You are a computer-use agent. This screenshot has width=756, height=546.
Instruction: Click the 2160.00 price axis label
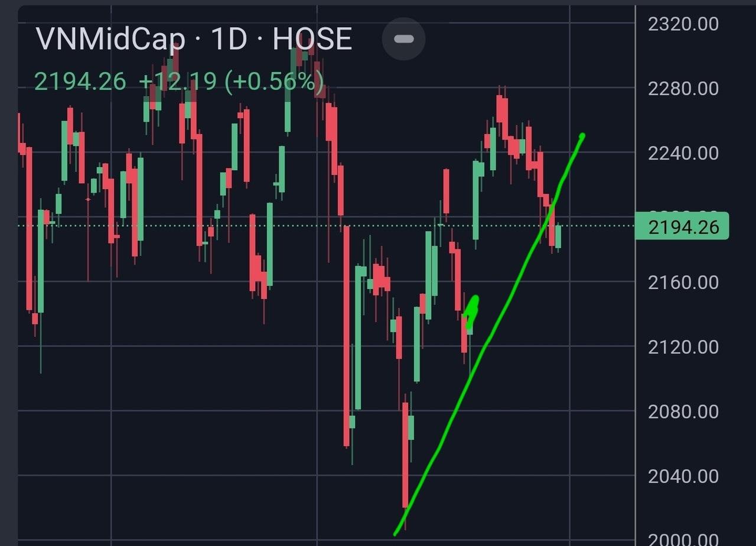click(683, 282)
